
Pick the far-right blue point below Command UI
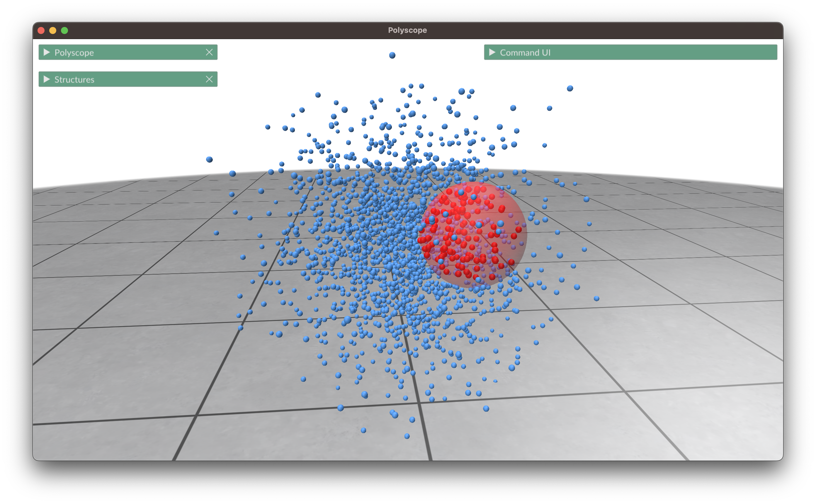click(x=570, y=88)
